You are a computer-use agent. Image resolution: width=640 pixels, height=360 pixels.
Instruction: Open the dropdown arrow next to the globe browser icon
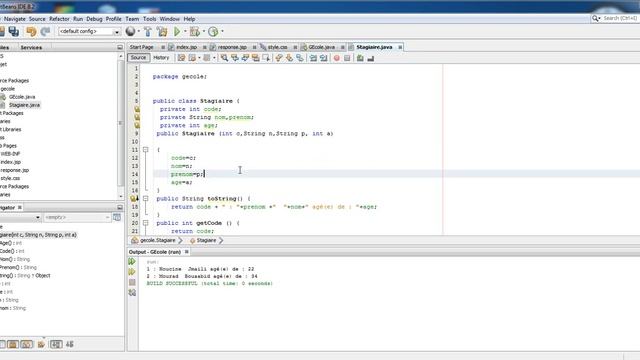pyautogui.click(x=139, y=31)
